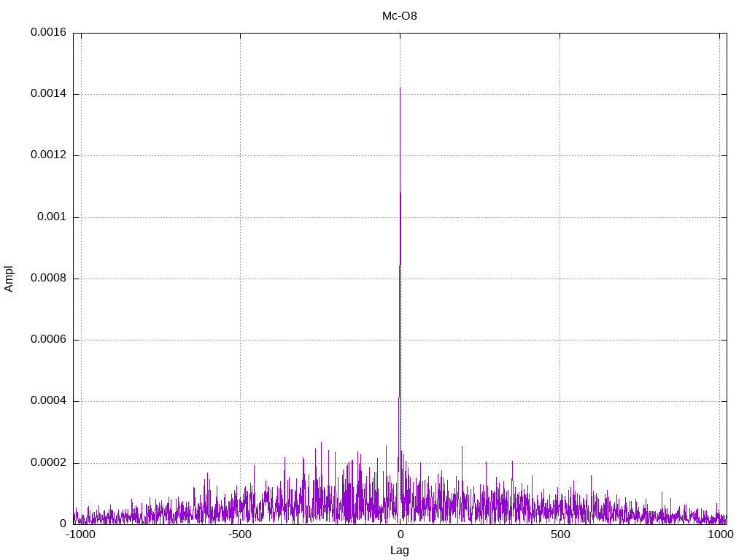Click the 0.0006 y-axis tick label
Image resolution: width=747 pixels, height=560 pixels.
(48, 340)
